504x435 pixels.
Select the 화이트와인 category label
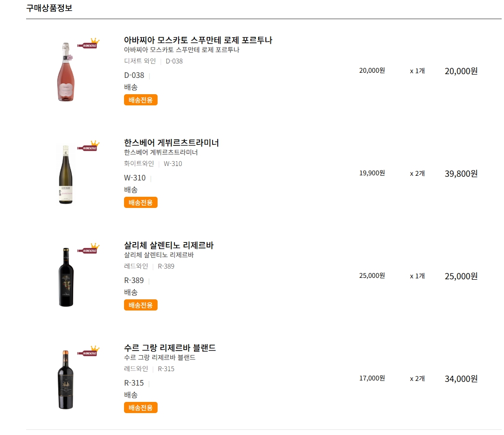pyautogui.click(x=139, y=164)
